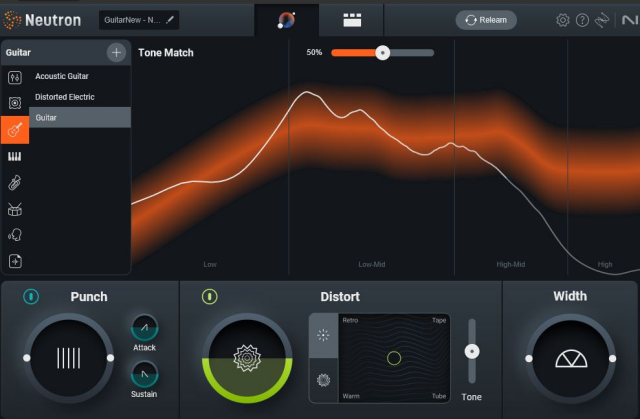
Task: Adjust the Tone Match amount slider handle
Action: [382, 53]
